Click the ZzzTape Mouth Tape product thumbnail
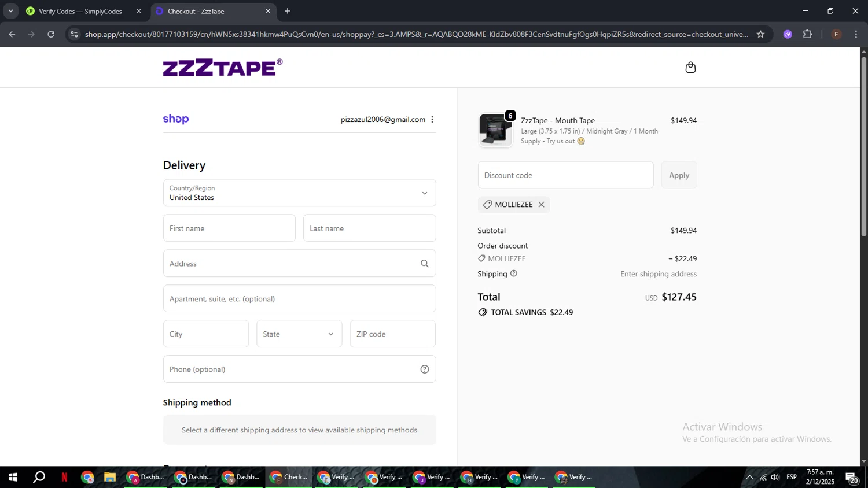This screenshot has width=868, height=488. pos(495,130)
